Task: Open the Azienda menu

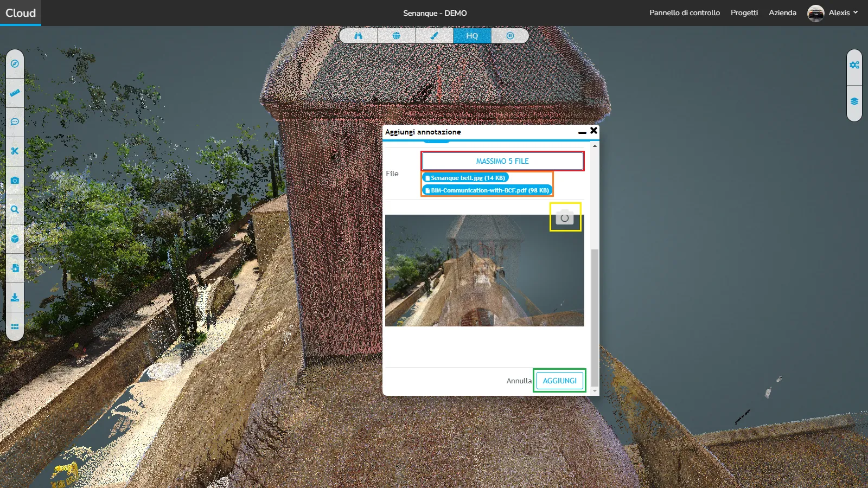Action: 782,12
